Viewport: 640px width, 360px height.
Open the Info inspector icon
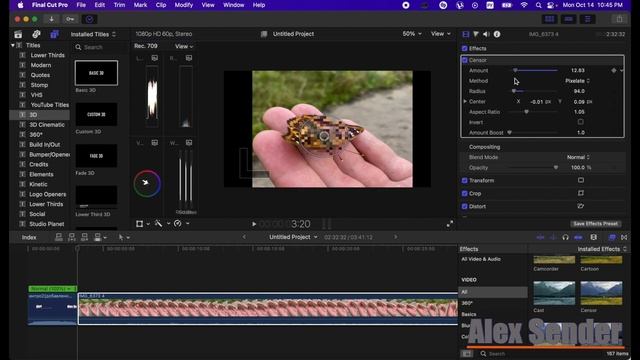pos(497,34)
